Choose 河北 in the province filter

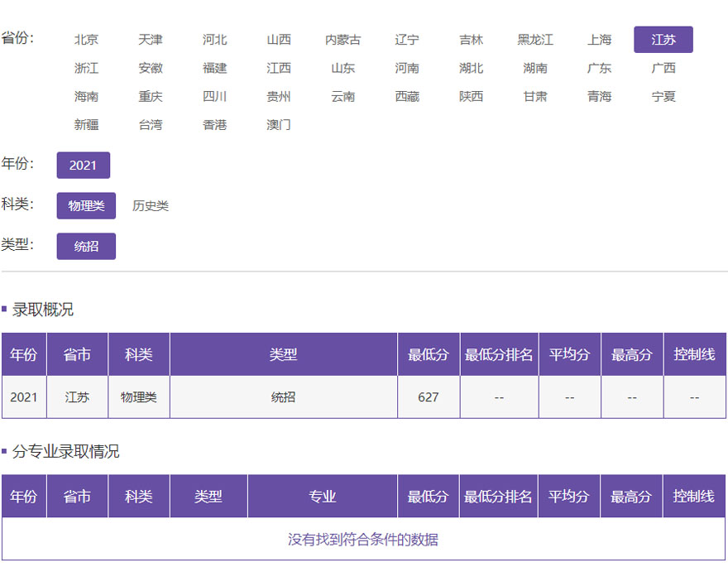pyautogui.click(x=214, y=40)
